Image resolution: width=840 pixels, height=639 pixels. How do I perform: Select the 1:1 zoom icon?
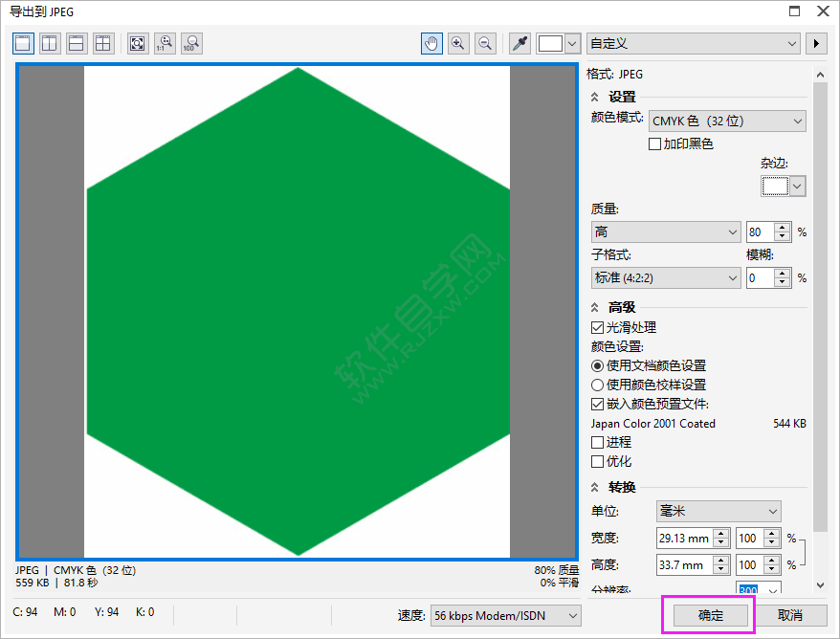click(164, 43)
